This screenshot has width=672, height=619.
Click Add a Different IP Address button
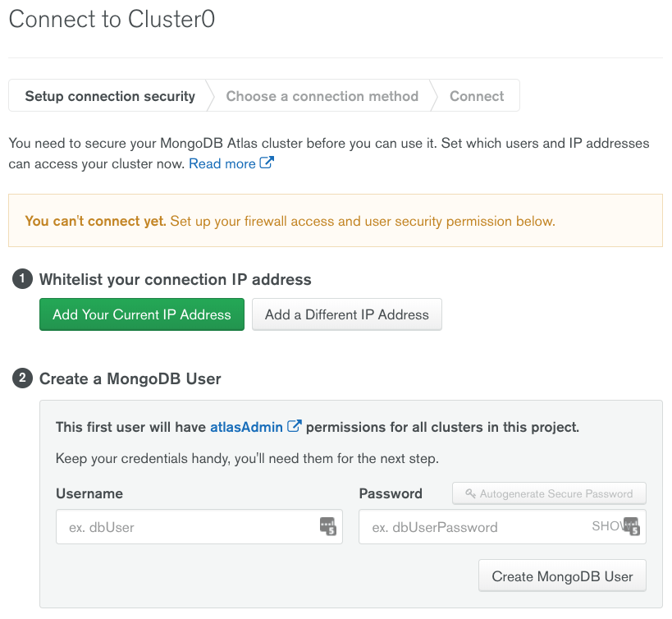347,314
